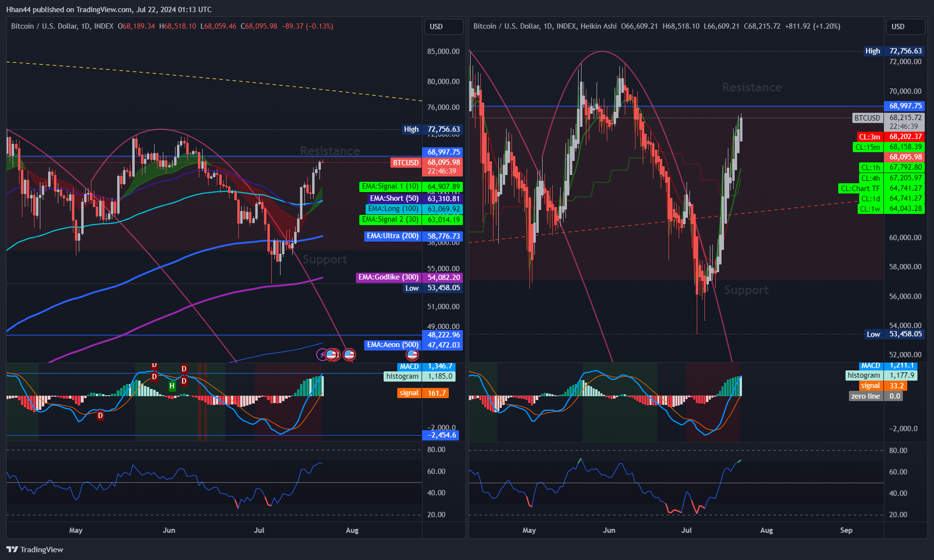Click the purple lightning bolt event icon
Viewport: 934px width, 560px height.
[x=322, y=354]
